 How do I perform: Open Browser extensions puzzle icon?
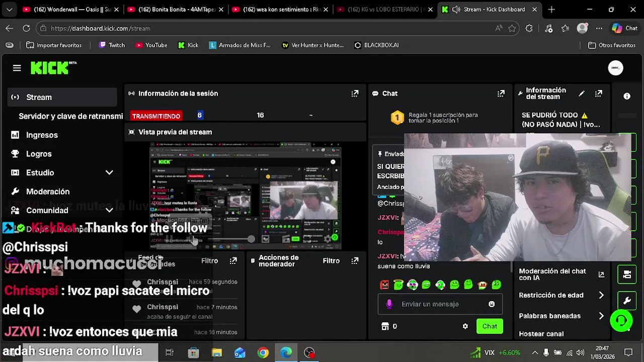pyautogui.click(x=529, y=29)
